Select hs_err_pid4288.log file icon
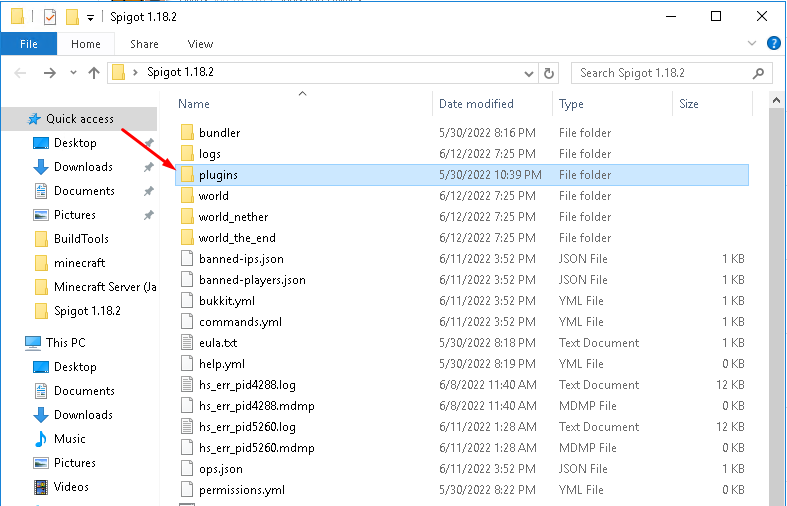This screenshot has height=506, width=787. coord(187,385)
